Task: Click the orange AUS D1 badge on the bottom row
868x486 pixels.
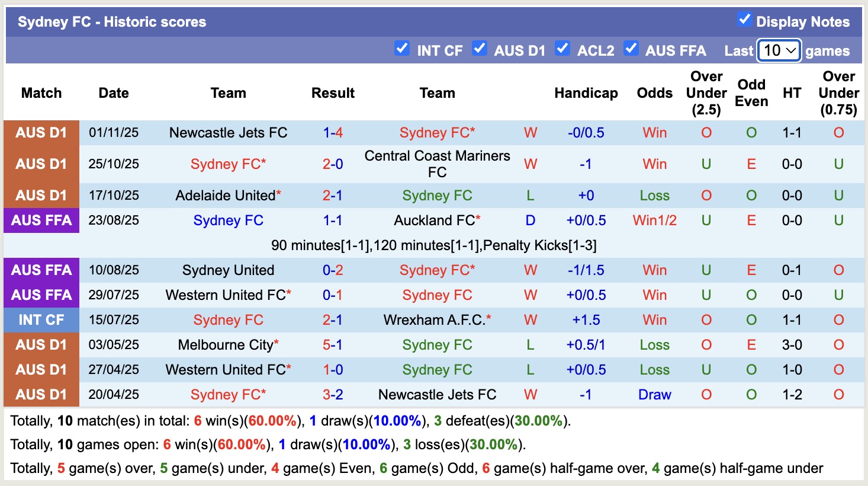Action: click(x=41, y=394)
